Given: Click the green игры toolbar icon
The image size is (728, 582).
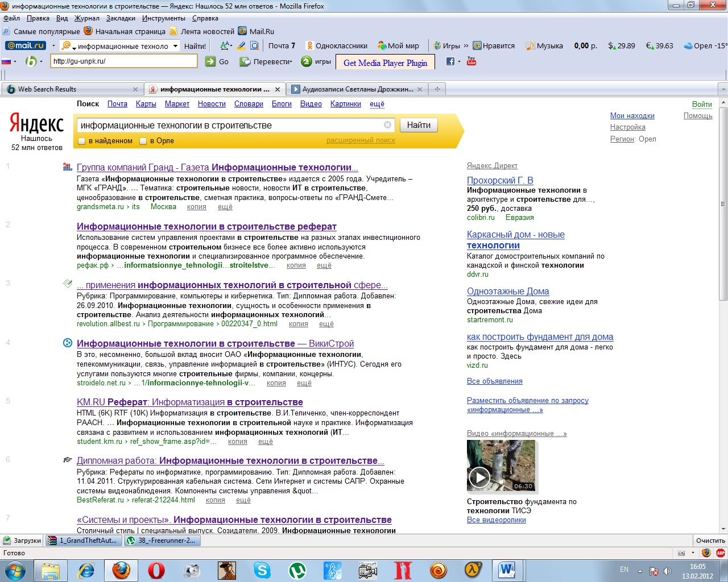Looking at the screenshot, I should tap(316, 61).
